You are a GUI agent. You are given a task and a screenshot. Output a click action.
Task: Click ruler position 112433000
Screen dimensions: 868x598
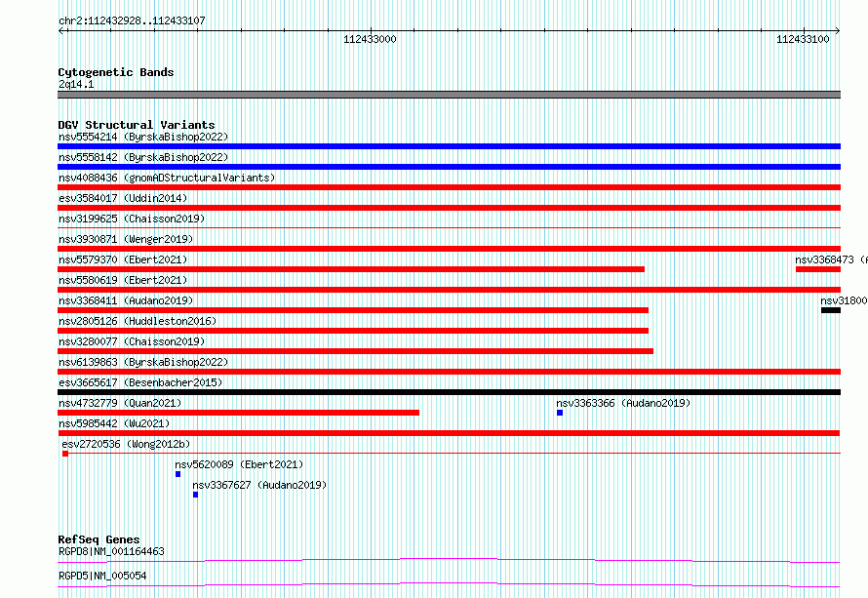[x=370, y=39]
